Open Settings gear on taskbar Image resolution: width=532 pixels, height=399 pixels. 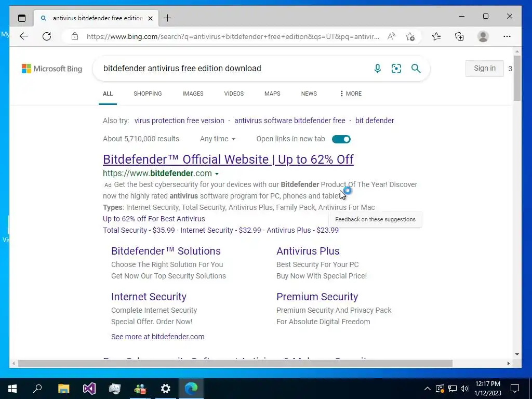(166, 389)
